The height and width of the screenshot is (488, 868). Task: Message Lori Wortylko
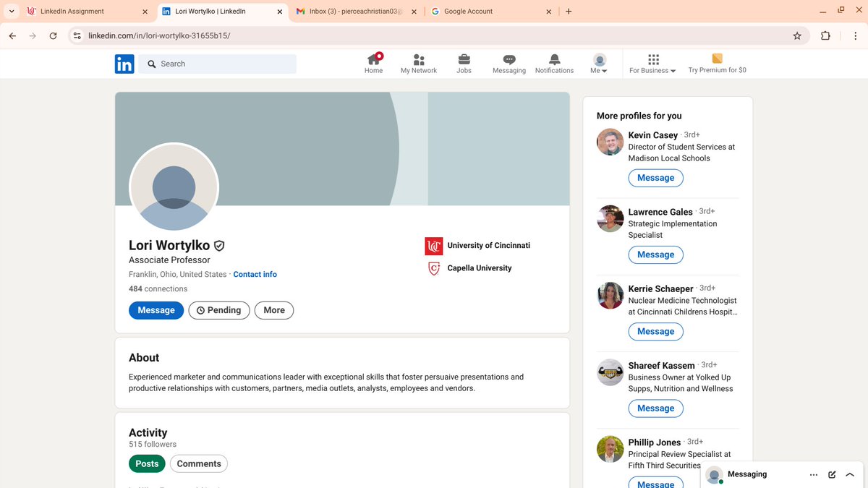point(156,310)
